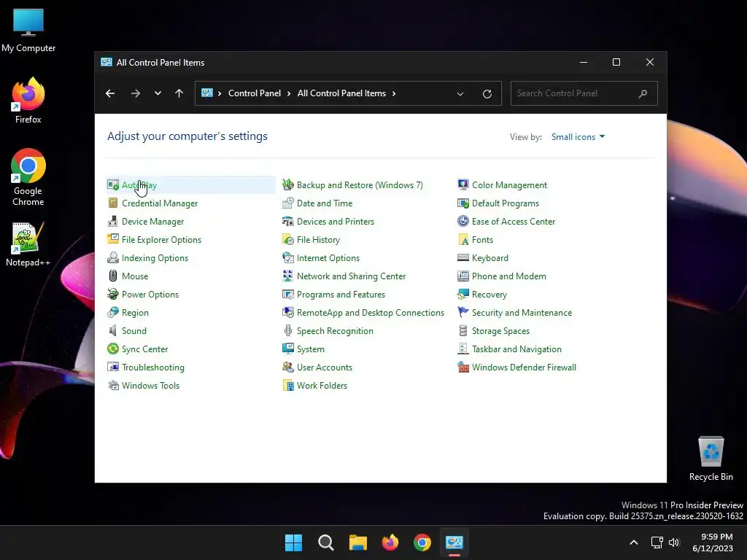This screenshot has height=560, width=747.
Task: Expand the address bar history dropdown
Action: [460, 94]
